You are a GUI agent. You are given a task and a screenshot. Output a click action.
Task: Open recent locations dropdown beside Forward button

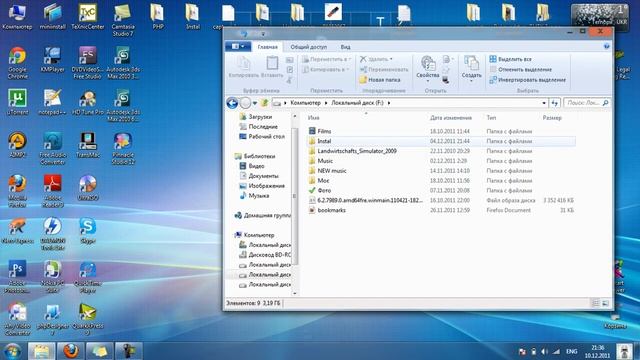tap(255, 103)
